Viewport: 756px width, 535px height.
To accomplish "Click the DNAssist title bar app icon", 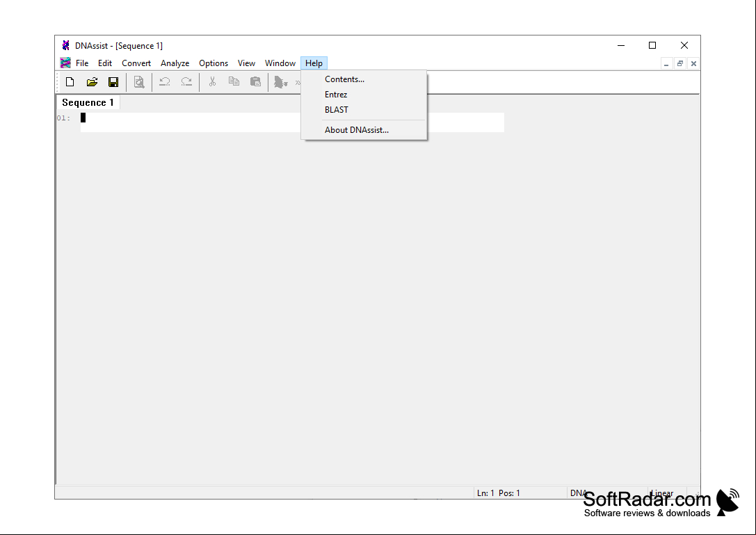I will pyautogui.click(x=65, y=45).
